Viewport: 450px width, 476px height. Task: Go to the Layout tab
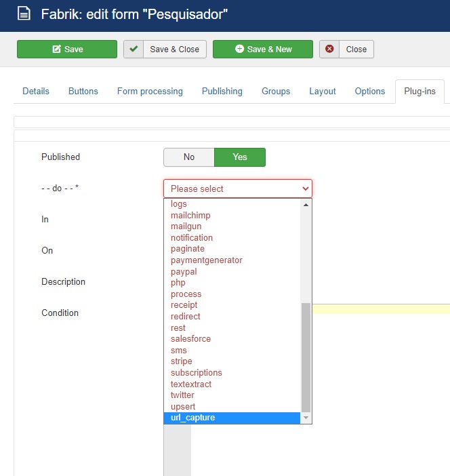323,91
